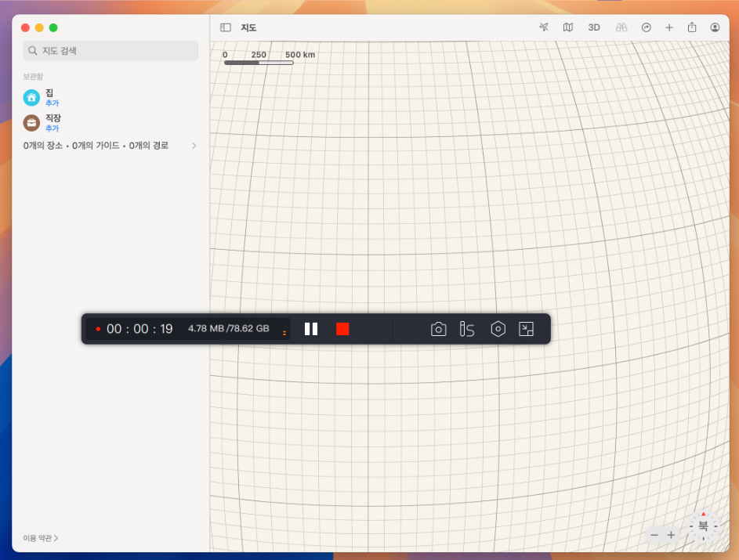Open directions with the route arrow icon
This screenshot has width=739, height=560.
point(646,27)
